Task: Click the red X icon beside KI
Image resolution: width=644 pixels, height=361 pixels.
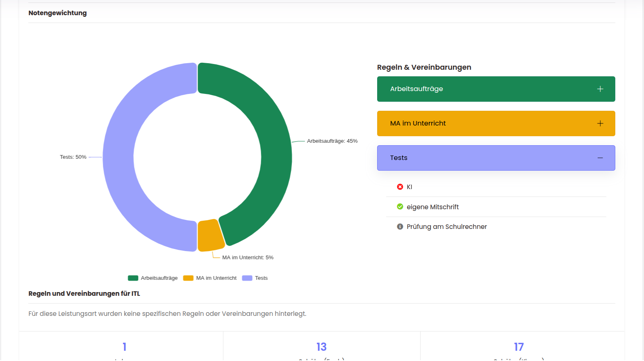Action: [x=400, y=187]
